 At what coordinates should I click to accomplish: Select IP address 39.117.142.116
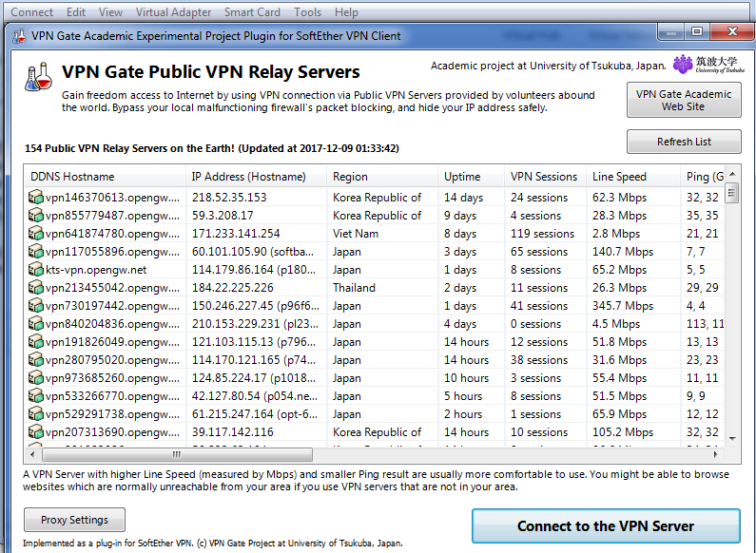click(x=233, y=432)
